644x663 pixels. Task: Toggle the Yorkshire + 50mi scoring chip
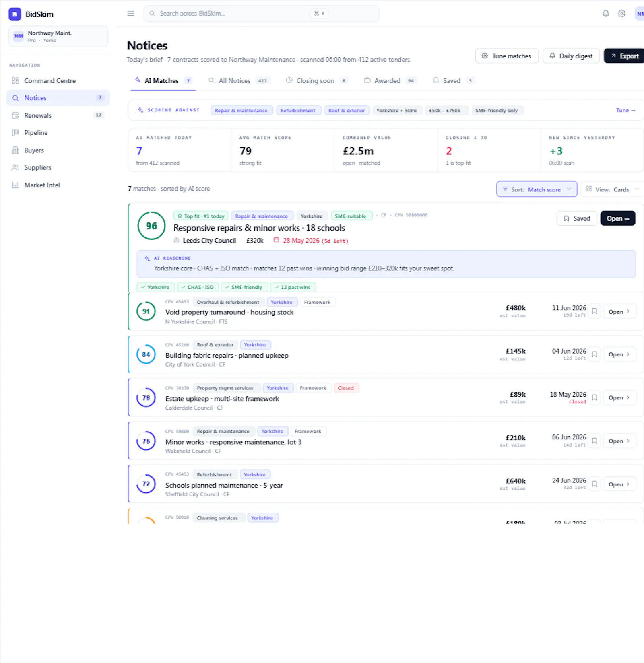pyautogui.click(x=397, y=110)
